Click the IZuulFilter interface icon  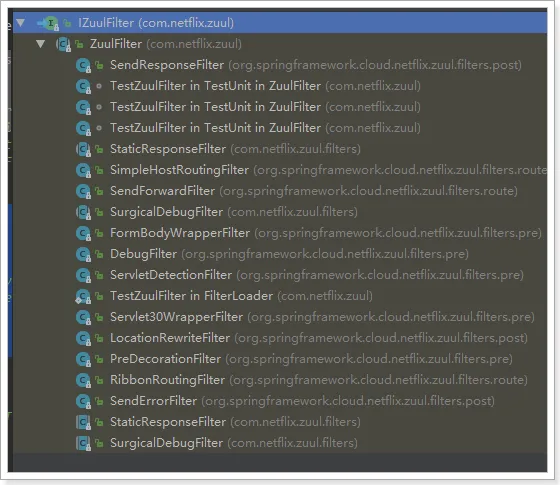point(51,24)
